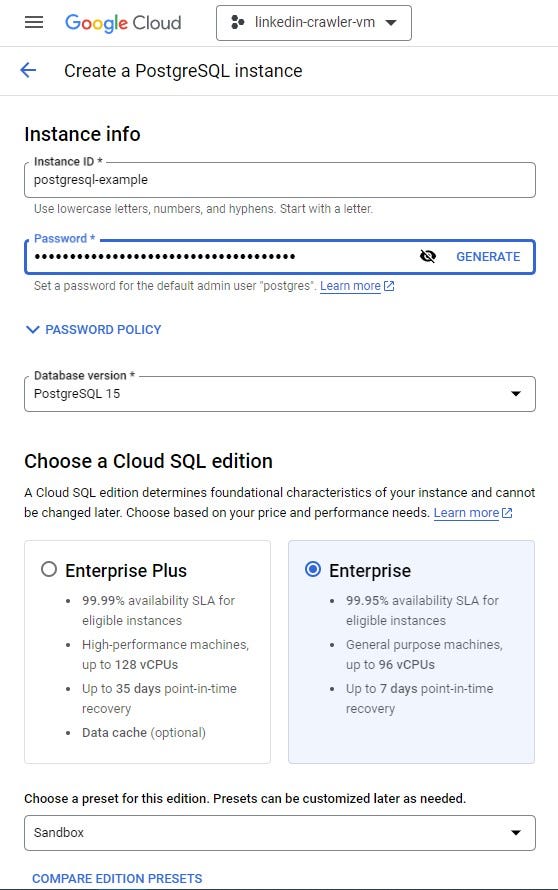Select the Enterprise radio button
Screen dimensions: 558x890
click(313, 569)
